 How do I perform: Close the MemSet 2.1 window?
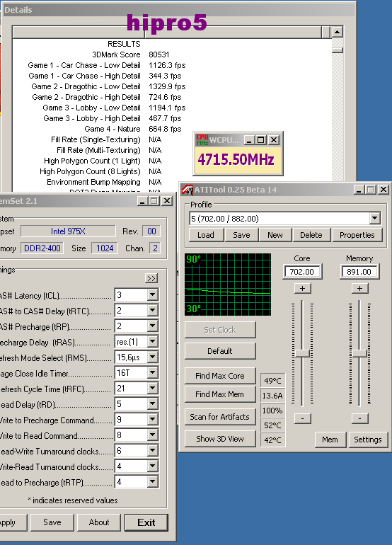click(x=167, y=201)
